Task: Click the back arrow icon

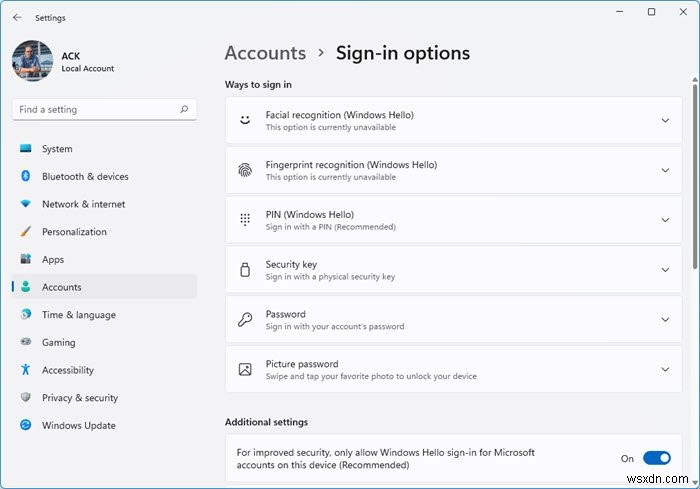Action: tap(17, 17)
